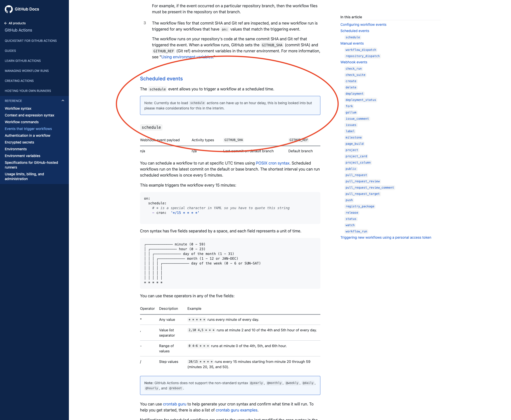This screenshot has width=511, height=420.
Task: Jump to check_suite event
Action: (355, 75)
